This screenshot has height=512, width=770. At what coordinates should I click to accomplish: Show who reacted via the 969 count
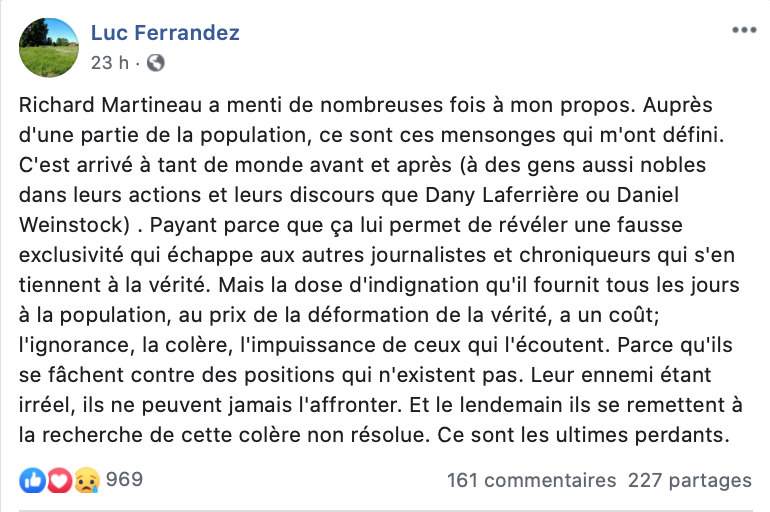tap(124, 480)
